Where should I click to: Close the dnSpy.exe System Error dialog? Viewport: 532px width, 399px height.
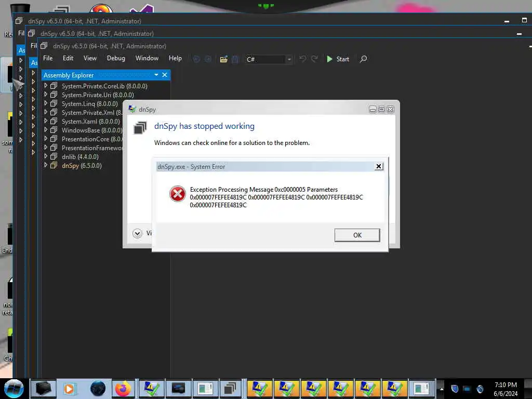pos(379,166)
